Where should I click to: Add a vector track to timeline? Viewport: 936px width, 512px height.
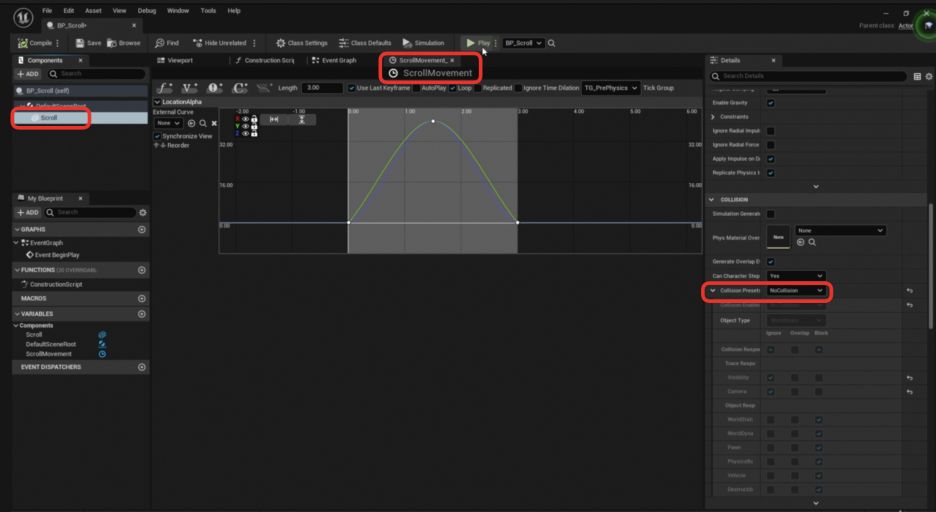click(189, 88)
